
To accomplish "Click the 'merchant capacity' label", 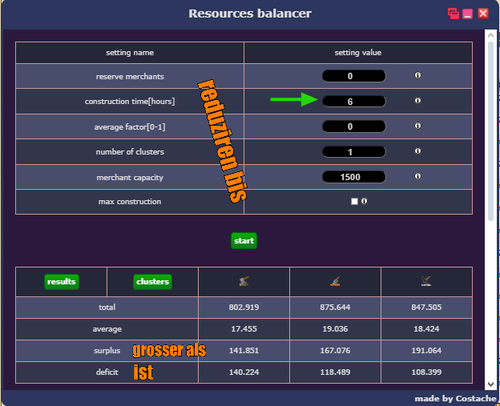I will tap(130, 177).
